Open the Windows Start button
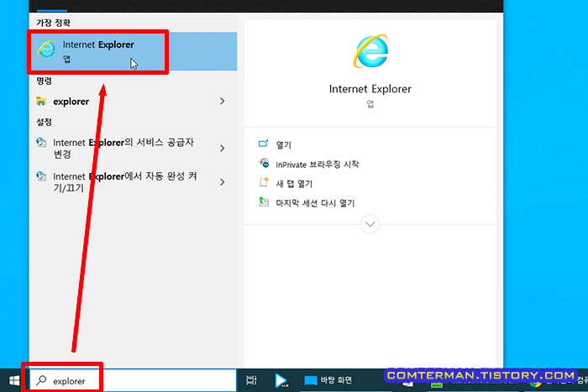 pyautogui.click(x=14, y=381)
